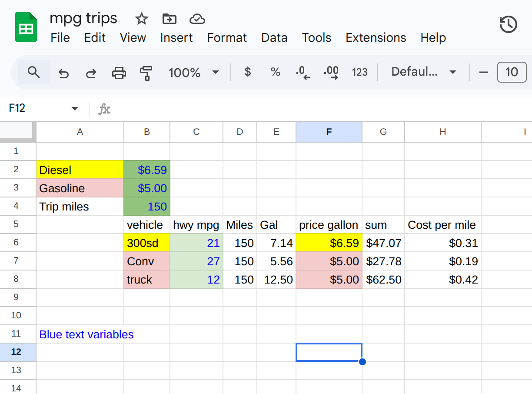Screen dimensions: 532x394
Task: Select column H header
Action: pos(443,132)
